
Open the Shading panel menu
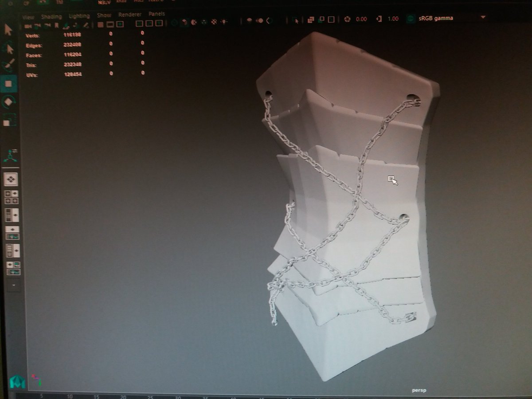coord(51,16)
